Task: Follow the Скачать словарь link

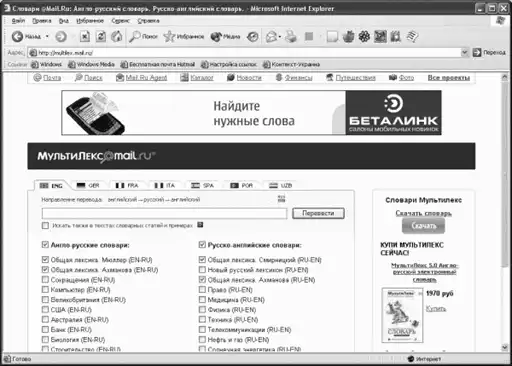Action: tap(423, 213)
